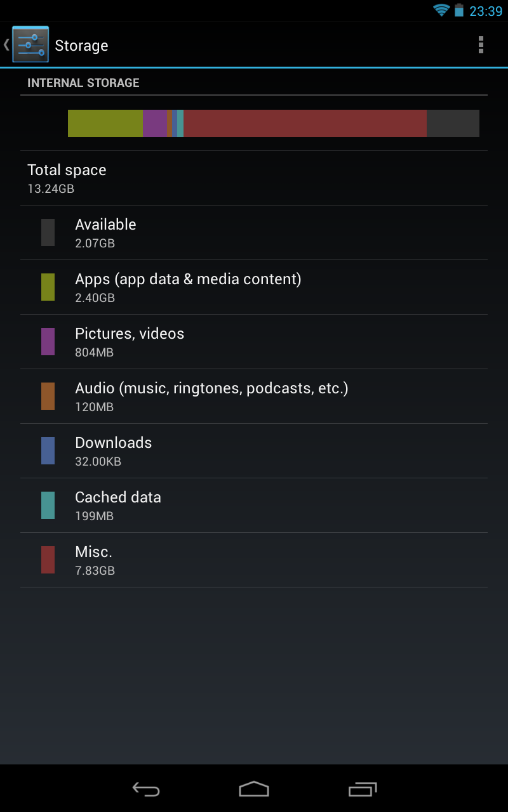The height and width of the screenshot is (812, 508).
Task: Click the purple Pictures color swatch
Action: [x=48, y=342]
